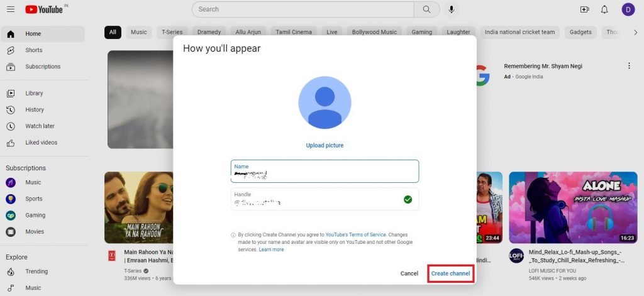Select the Bollywood Music chip
The image size is (644, 296).
point(374,32)
